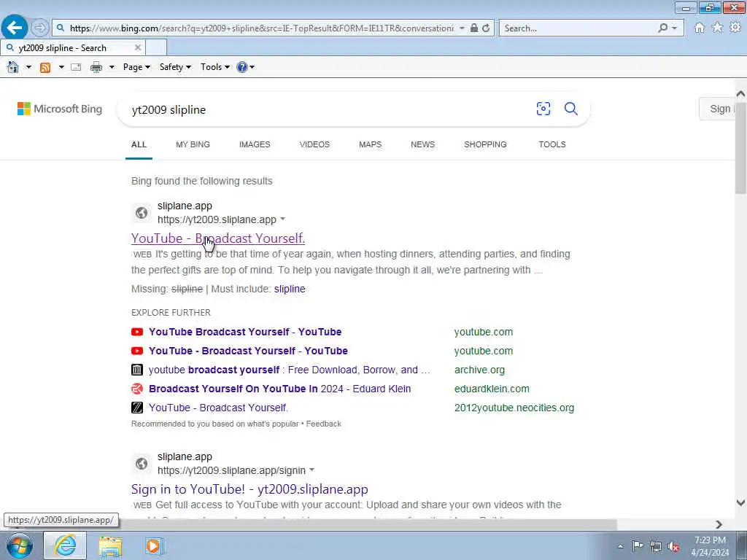Open the address bar autocomplete dropdown arrow

(462, 28)
